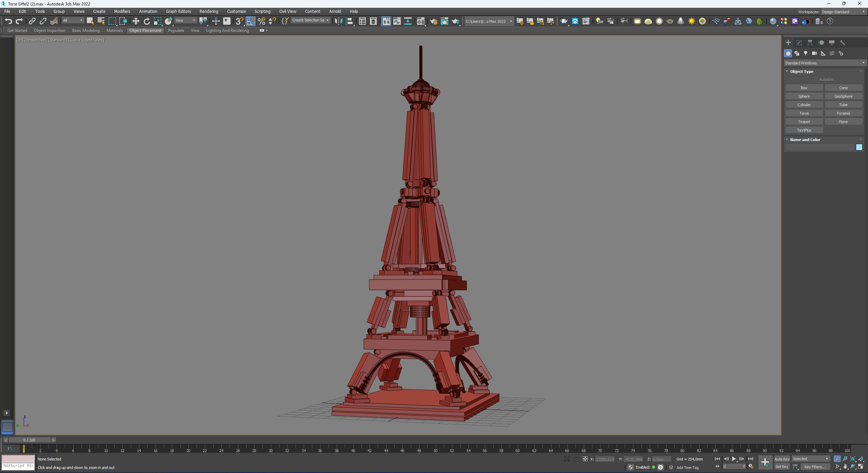The width and height of the screenshot is (868, 473).
Task: Click the Sphere primitive button
Action: pyautogui.click(x=805, y=96)
